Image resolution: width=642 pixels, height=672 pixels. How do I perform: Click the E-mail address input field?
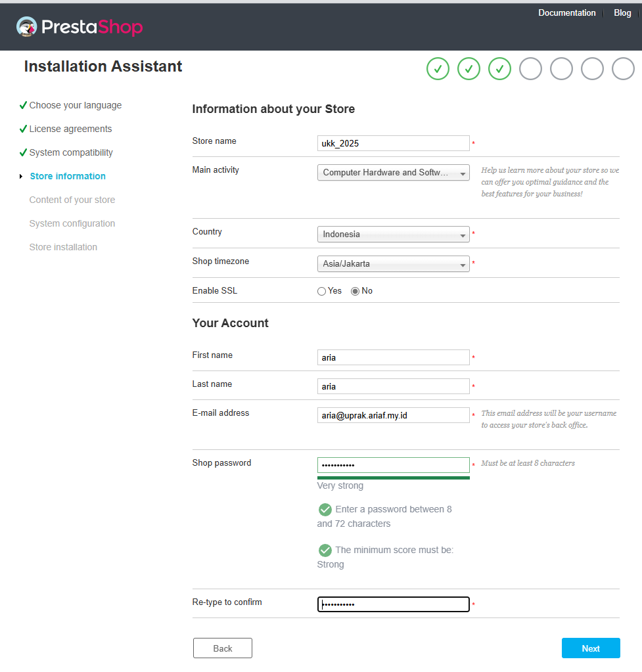tap(393, 415)
